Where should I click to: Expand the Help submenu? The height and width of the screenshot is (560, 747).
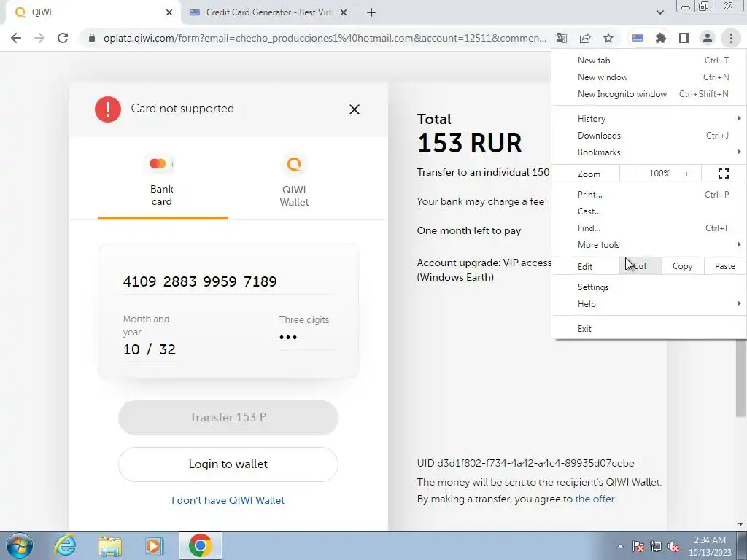[649, 304]
